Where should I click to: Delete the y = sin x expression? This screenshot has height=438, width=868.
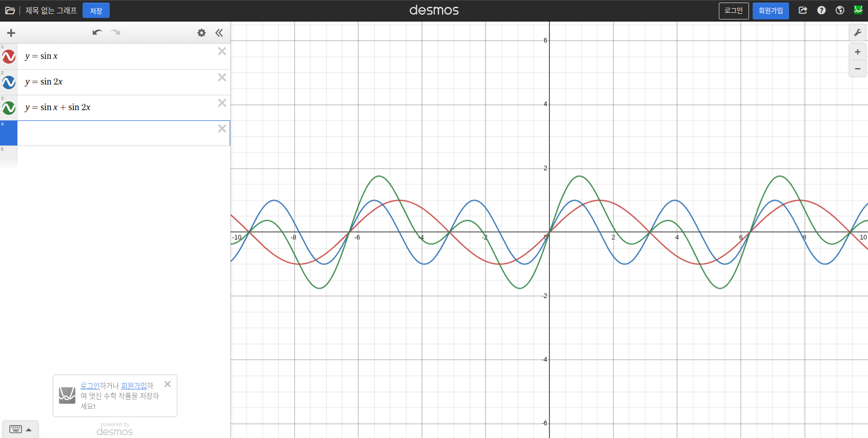pos(222,51)
